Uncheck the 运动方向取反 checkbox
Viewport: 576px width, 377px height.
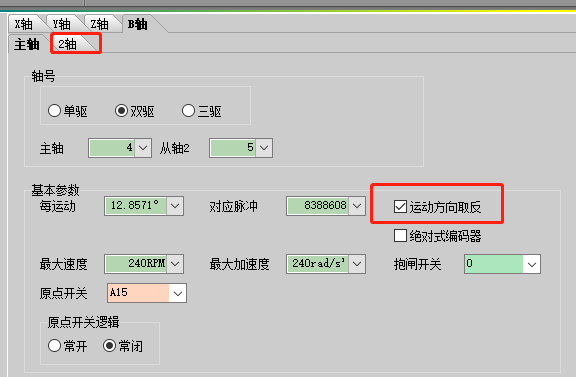400,207
